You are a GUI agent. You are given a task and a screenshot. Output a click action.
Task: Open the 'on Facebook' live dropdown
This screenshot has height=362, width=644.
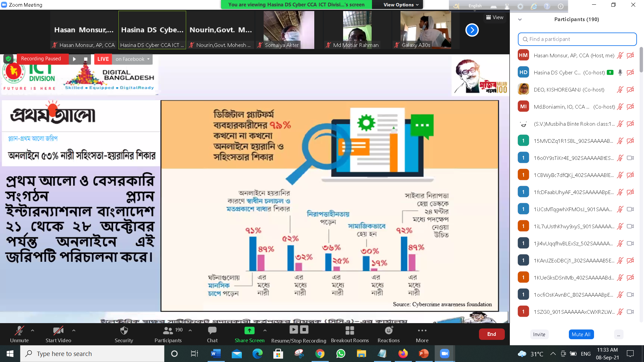point(132,59)
